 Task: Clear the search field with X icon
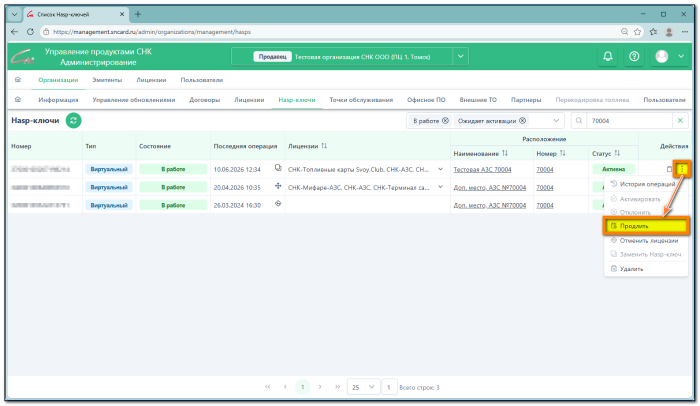680,121
